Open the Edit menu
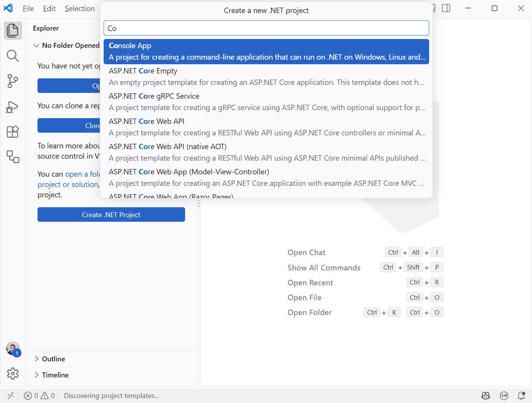 coord(49,8)
